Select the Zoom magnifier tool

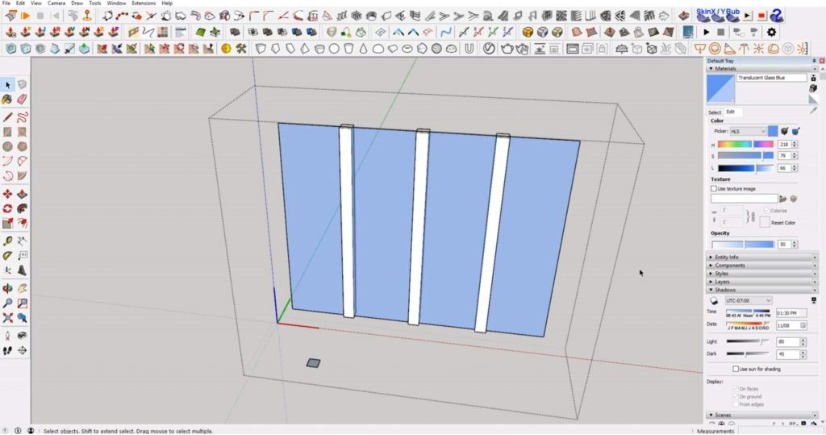click(7, 303)
